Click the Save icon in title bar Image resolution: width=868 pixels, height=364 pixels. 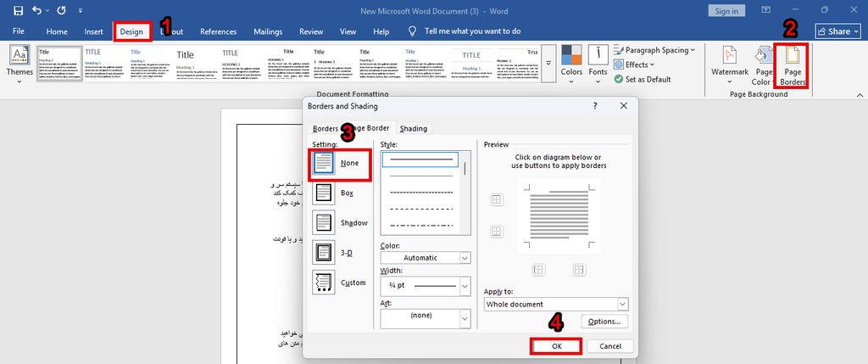pyautogui.click(x=19, y=10)
